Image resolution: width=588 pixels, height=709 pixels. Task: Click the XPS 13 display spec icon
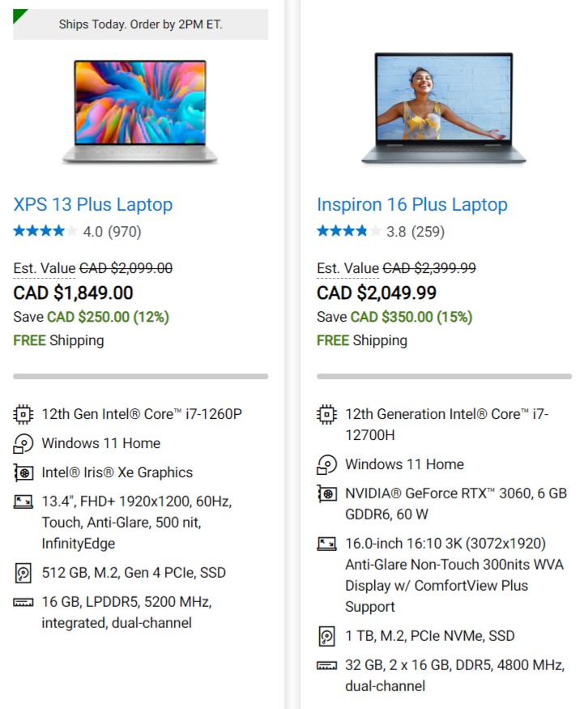[23, 502]
